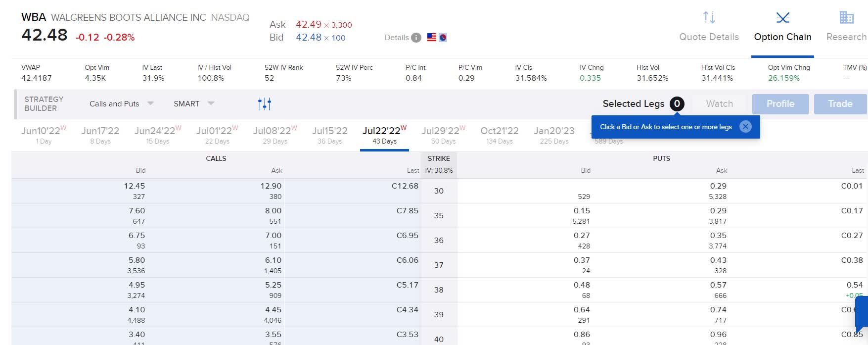The width and height of the screenshot is (868, 345).
Task: Select call ask 8.00 at strike 35
Action: click(x=273, y=211)
